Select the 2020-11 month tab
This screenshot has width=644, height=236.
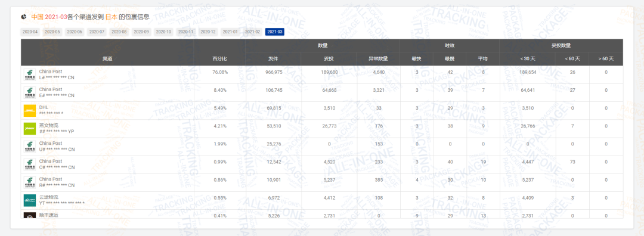point(185,32)
